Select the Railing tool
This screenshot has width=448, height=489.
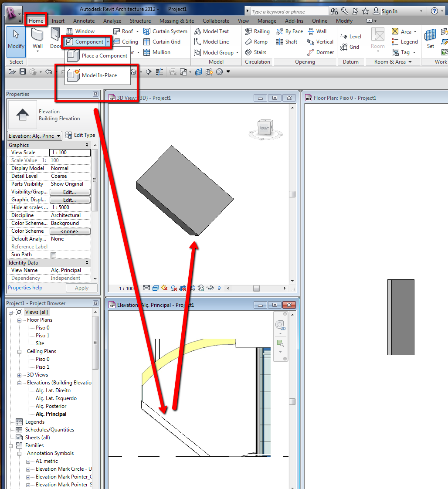coord(257,31)
